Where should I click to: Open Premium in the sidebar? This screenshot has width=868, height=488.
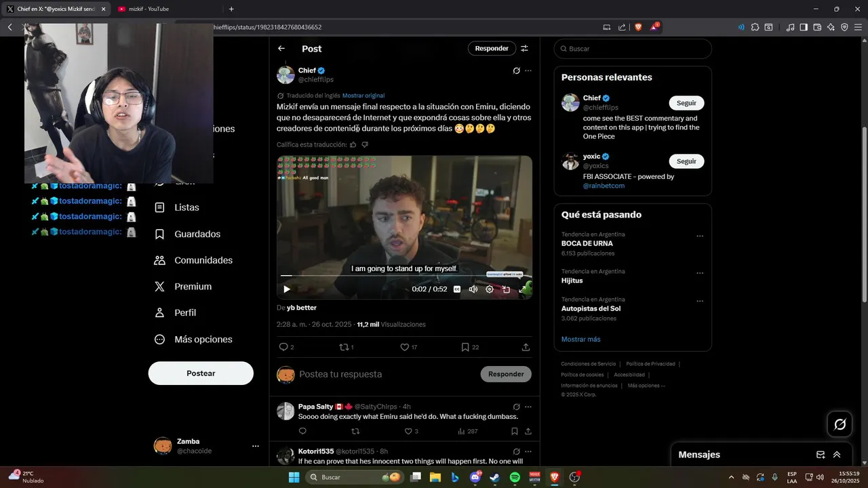(184, 287)
